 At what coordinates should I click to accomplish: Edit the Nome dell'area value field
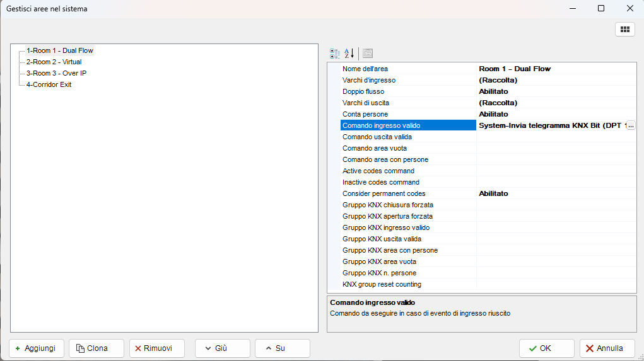555,69
